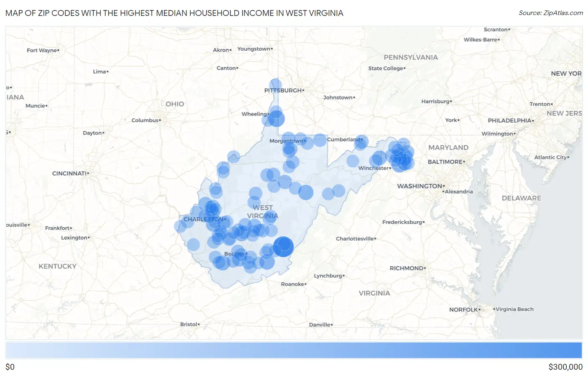Click the Richmond city label
Screen dimensions: 588x376
[x=406, y=268]
